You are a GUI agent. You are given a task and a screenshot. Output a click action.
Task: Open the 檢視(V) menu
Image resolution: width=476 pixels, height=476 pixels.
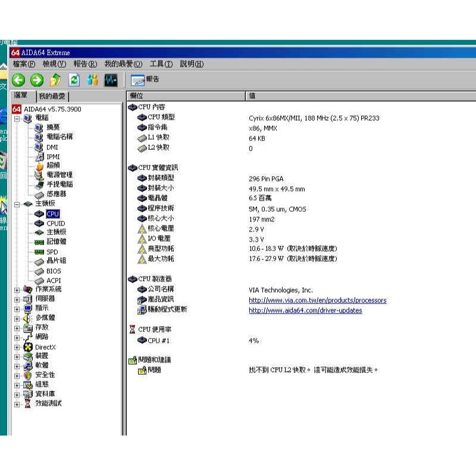pyautogui.click(x=54, y=64)
